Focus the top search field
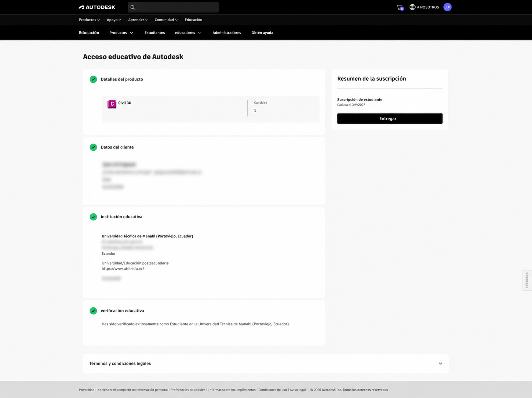The image size is (532, 398). pos(173,7)
